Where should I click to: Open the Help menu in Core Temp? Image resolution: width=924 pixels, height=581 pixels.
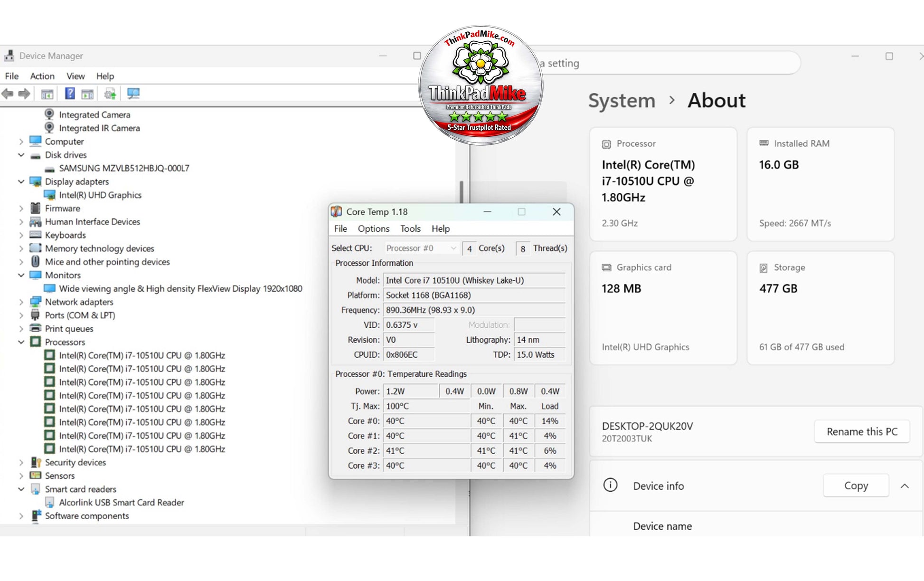pos(441,229)
